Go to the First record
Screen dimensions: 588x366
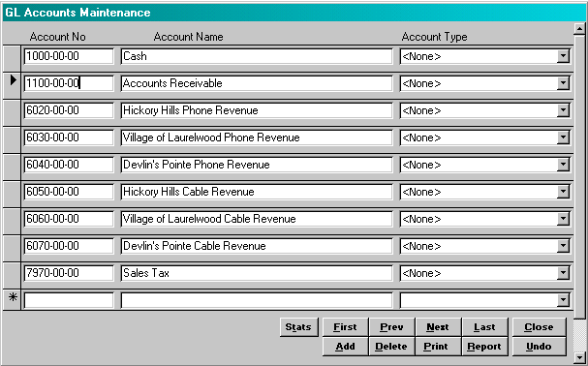tap(346, 327)
